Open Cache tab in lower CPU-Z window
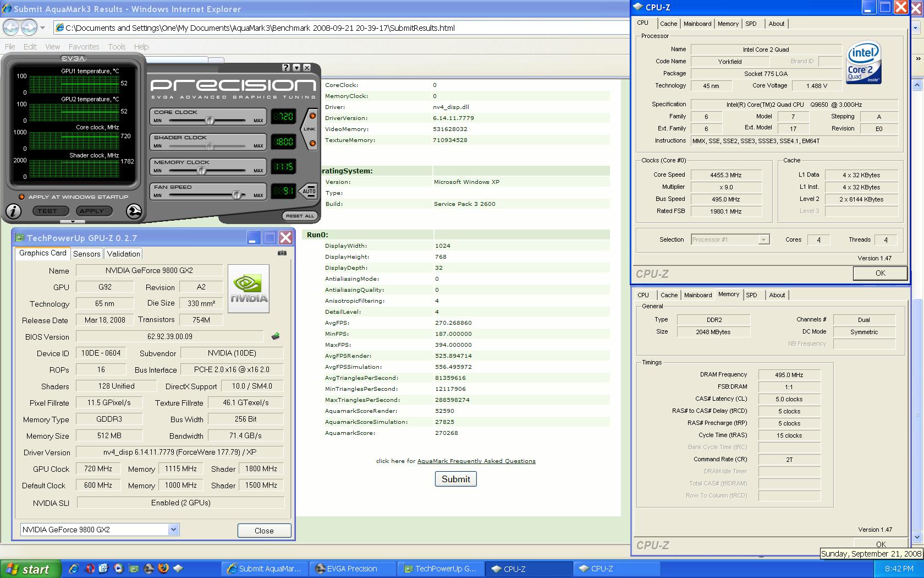The height and width of the screenshot is (578, 924). [669, 295]
